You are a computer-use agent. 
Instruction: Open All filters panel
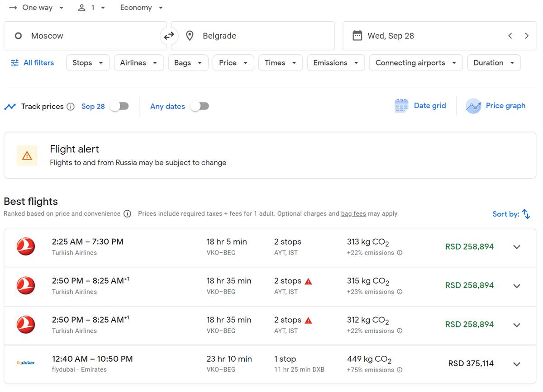tap(32, 63)
